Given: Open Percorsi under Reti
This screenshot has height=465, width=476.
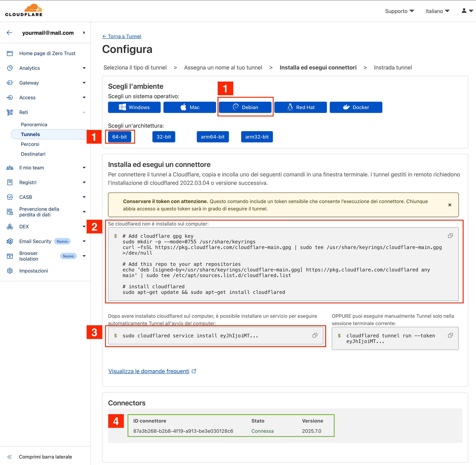Looking at the screenshot, I should coord(30,144).
